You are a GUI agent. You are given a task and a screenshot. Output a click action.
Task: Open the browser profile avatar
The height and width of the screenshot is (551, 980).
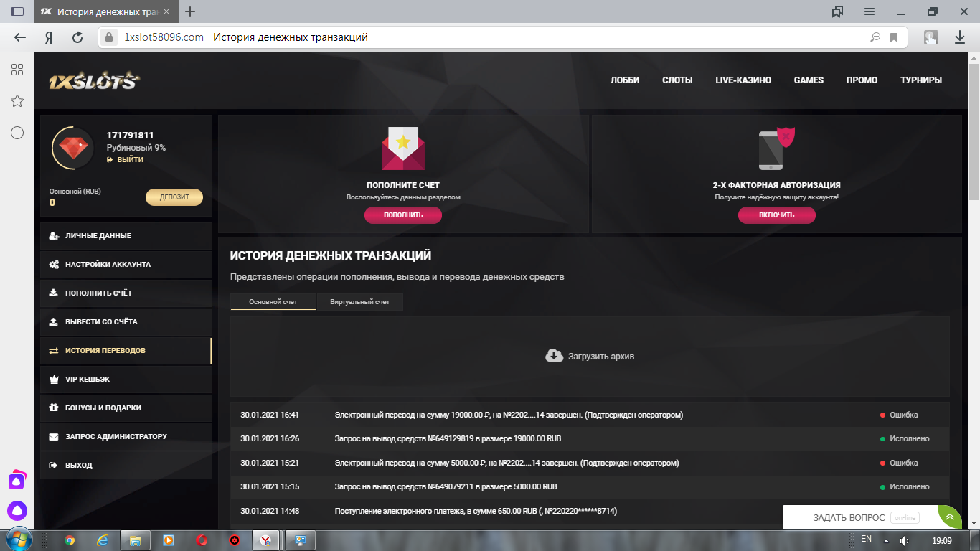pyautogui.click(x=931, y=37)
